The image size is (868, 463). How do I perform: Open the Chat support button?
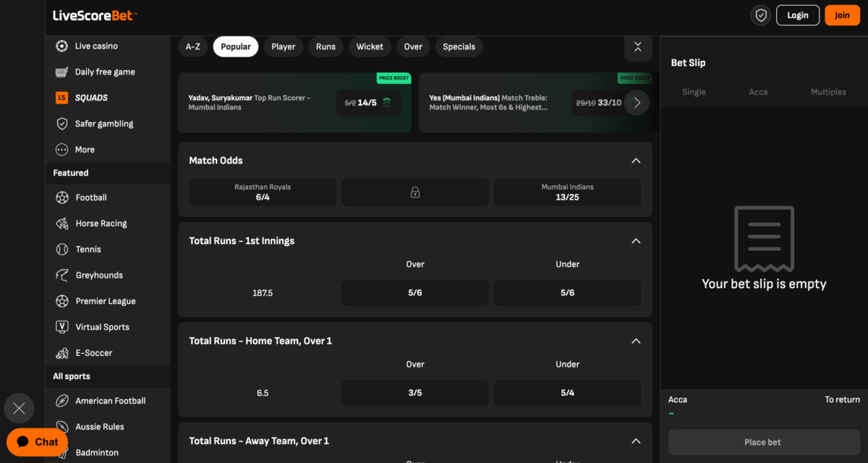click(38, 442)
